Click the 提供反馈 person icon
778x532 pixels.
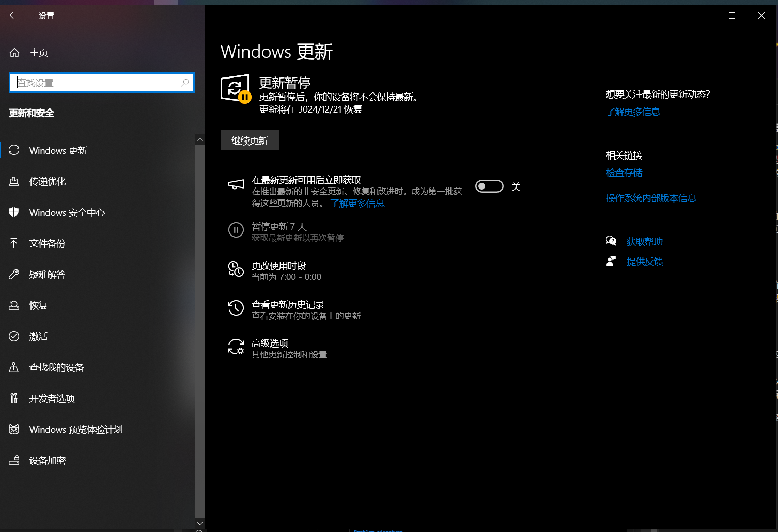coord(611,261)
